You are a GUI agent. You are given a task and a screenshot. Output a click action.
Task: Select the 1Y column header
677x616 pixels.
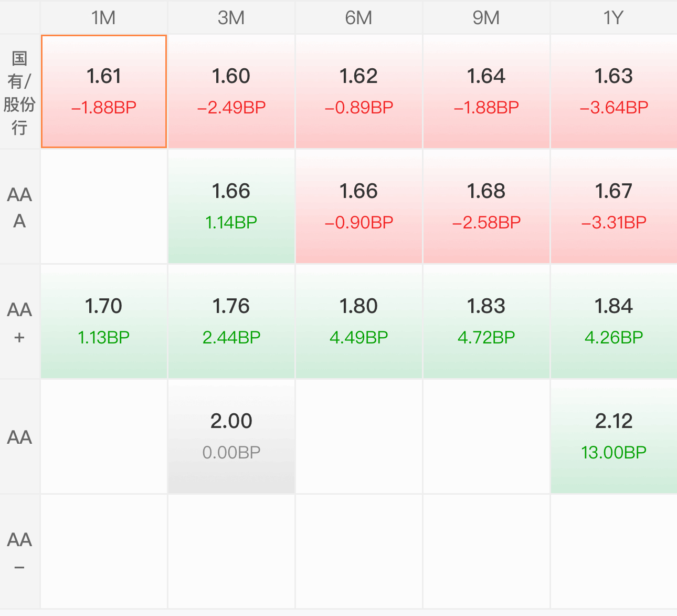614,18
